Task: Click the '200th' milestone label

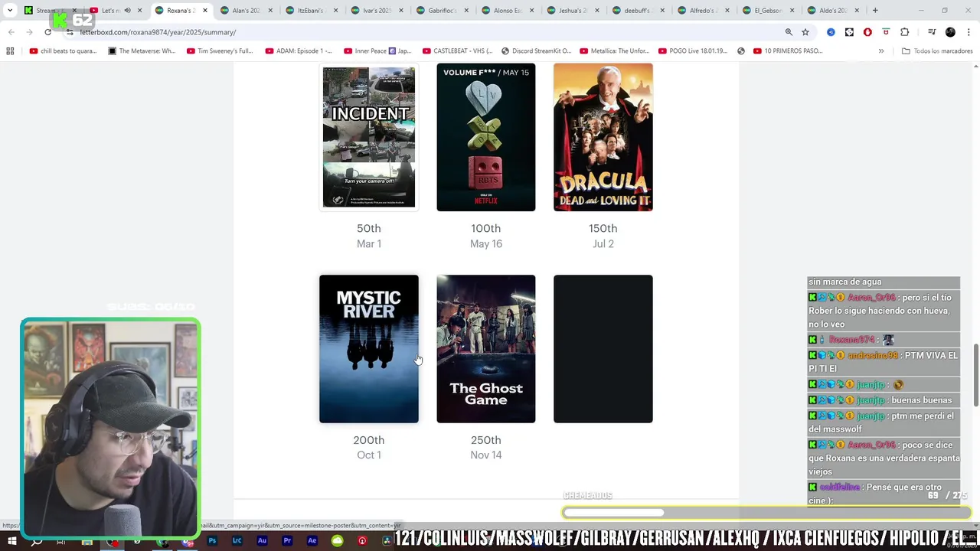Action: [369, 440]
